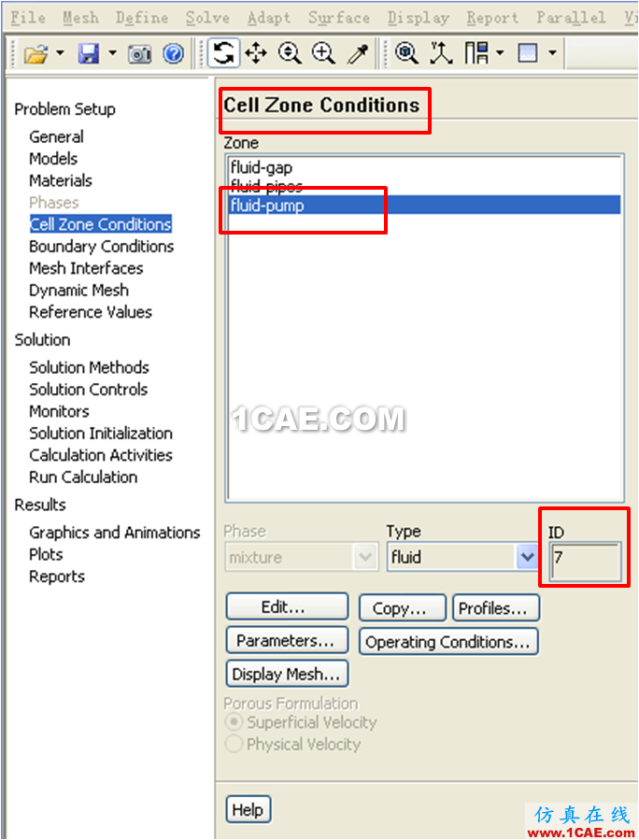Open the Parallel menu

tap(571, 18)
